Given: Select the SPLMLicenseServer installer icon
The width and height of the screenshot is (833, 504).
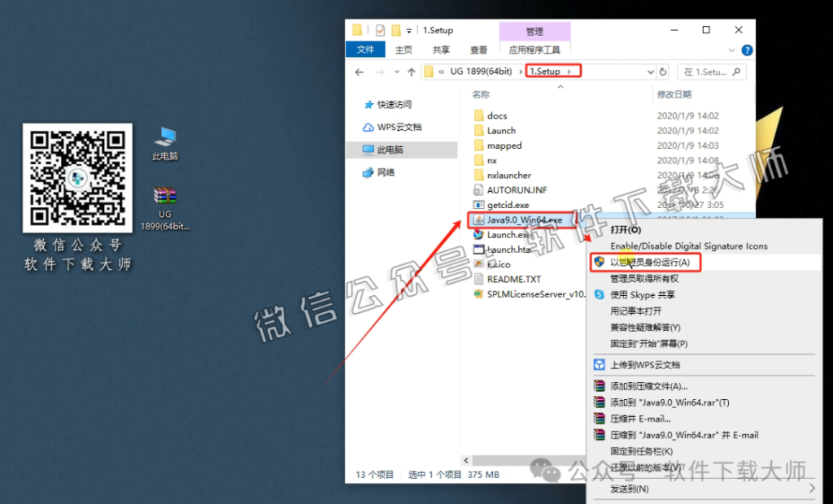Looking at the screenshot, I should point(478,293).
